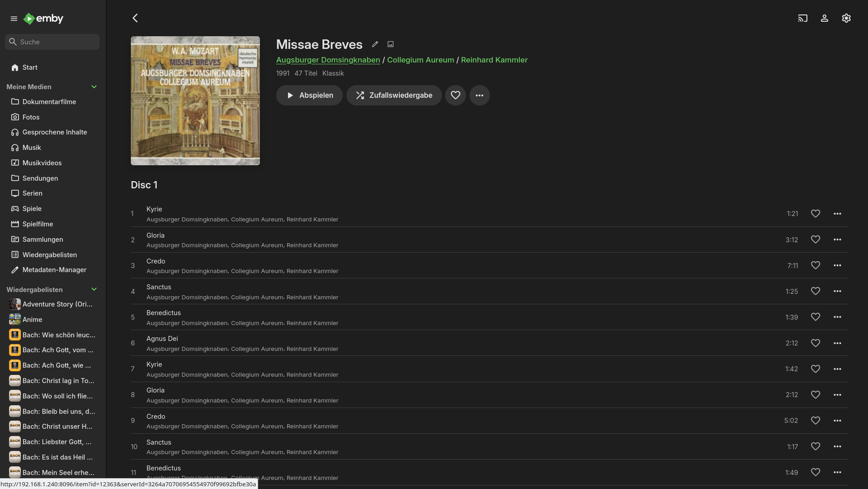This screenshot has height=489, width=868.
Task: Open playlist Bach: Es ist das Heil
Action: point(53,457)
